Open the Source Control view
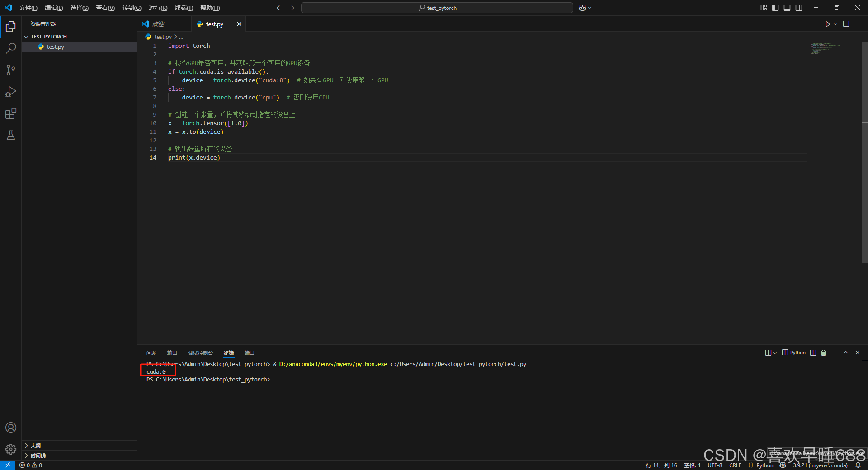 pos(11,70)
